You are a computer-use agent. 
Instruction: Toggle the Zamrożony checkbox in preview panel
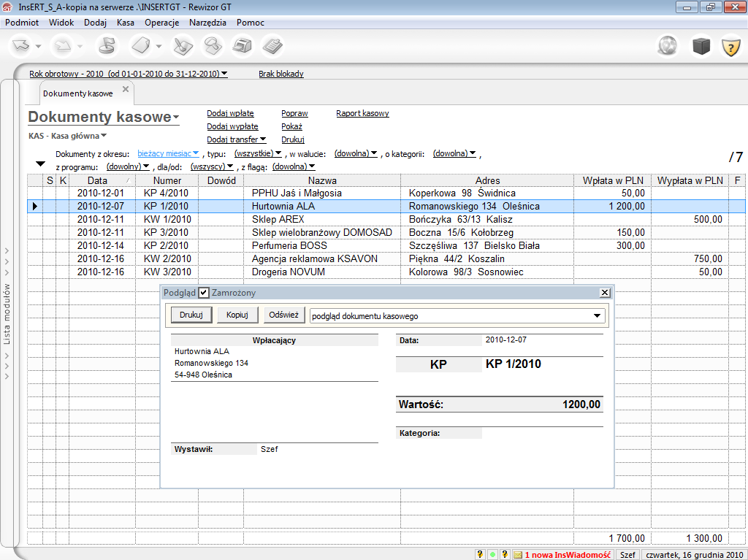(x=204, y=293)
